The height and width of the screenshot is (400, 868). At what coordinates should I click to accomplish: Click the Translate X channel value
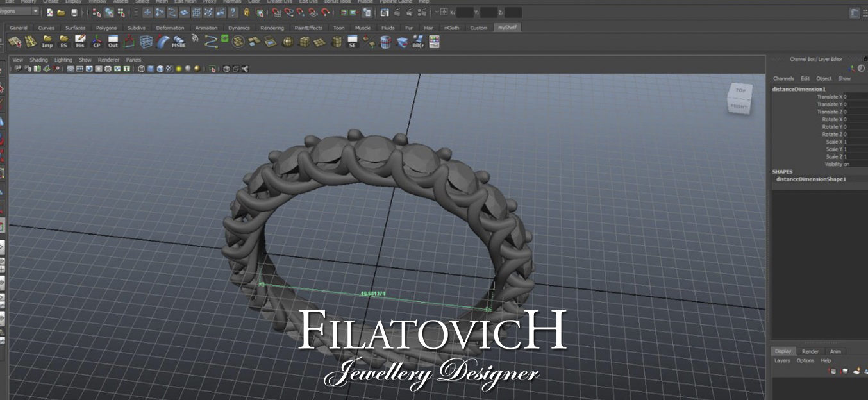[857, 97]
